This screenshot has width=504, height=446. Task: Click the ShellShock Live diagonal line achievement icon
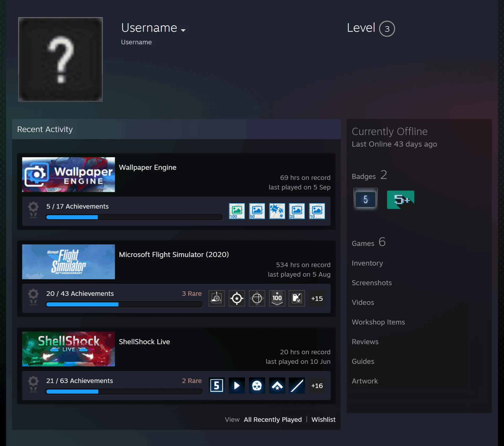297,385
